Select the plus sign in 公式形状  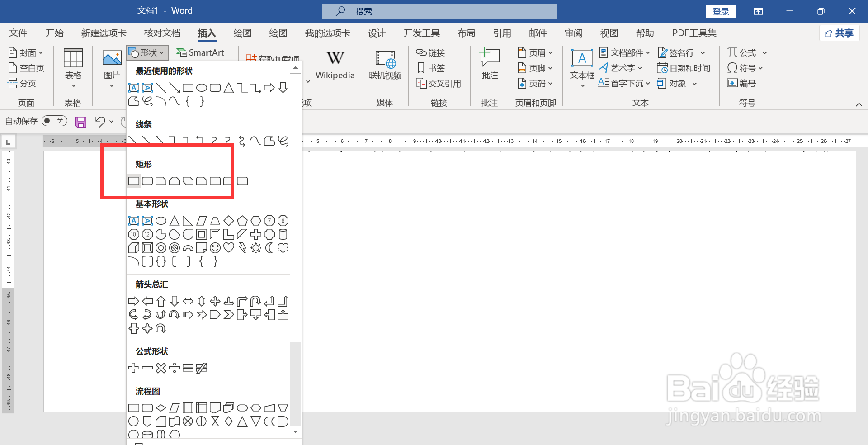click(x=134, y=368)
